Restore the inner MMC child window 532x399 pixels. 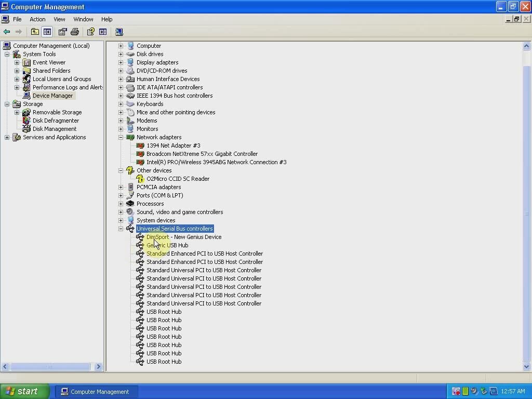tap(517, 19)
